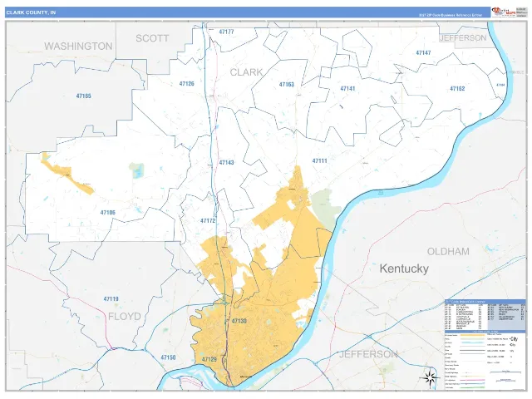This screenshot has width=532, height=399.
Task: Select ZIP code label 47129
Action: point(209,359)
